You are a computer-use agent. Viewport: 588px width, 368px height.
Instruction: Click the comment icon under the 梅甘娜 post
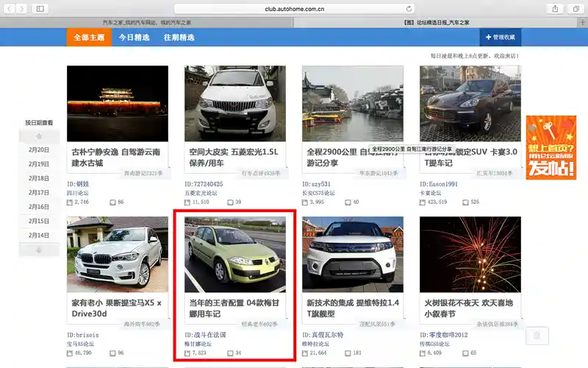pyautogui.click(x=230, y=353)
